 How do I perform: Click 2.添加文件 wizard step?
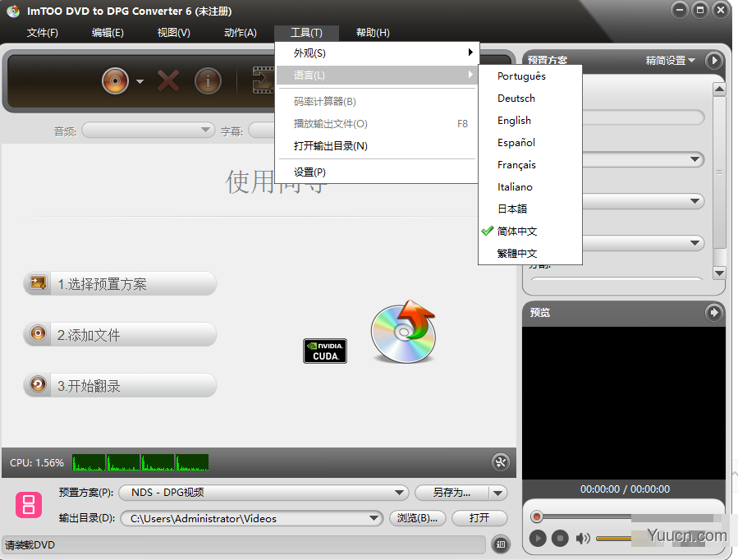120,334
